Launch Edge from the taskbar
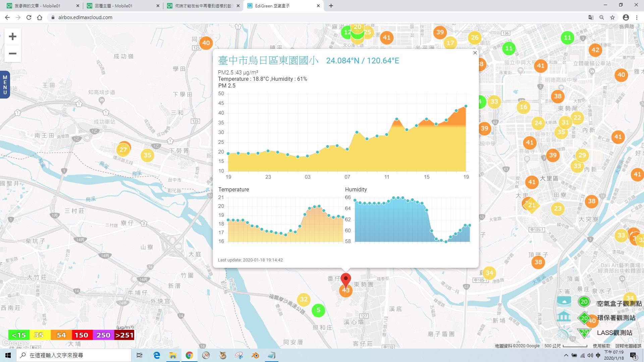This screenshot has height=362, width=644. 157,355
